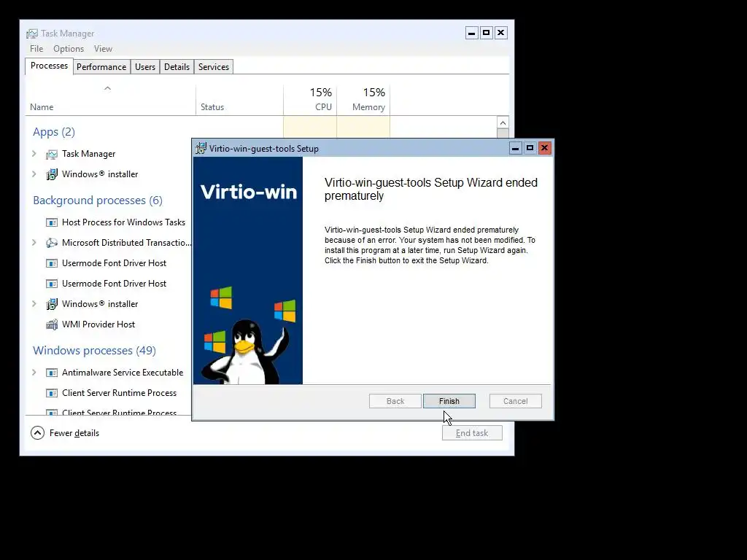Screen dimensions: 747x560
Task: Select the Apps (2) group heading
Action: [54, 132]
